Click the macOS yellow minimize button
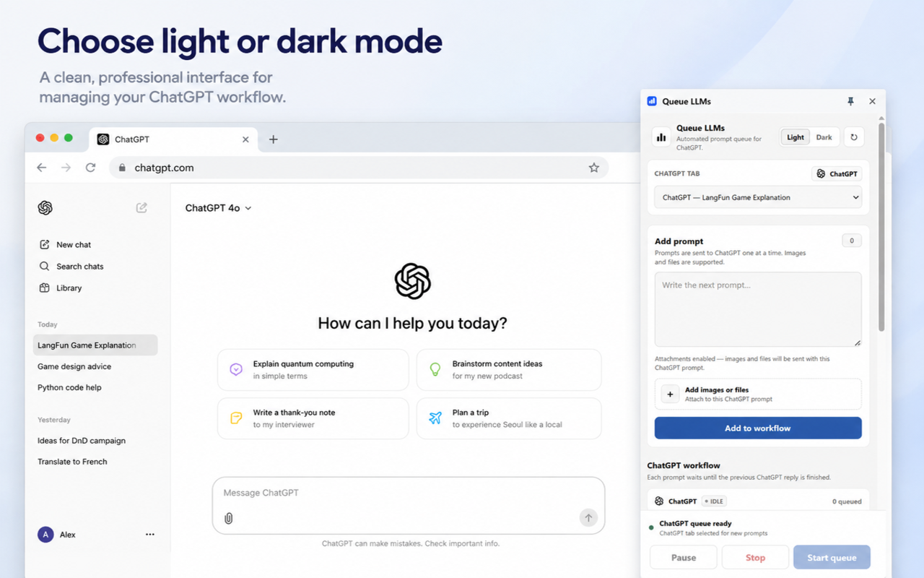 tap(54, 138)
